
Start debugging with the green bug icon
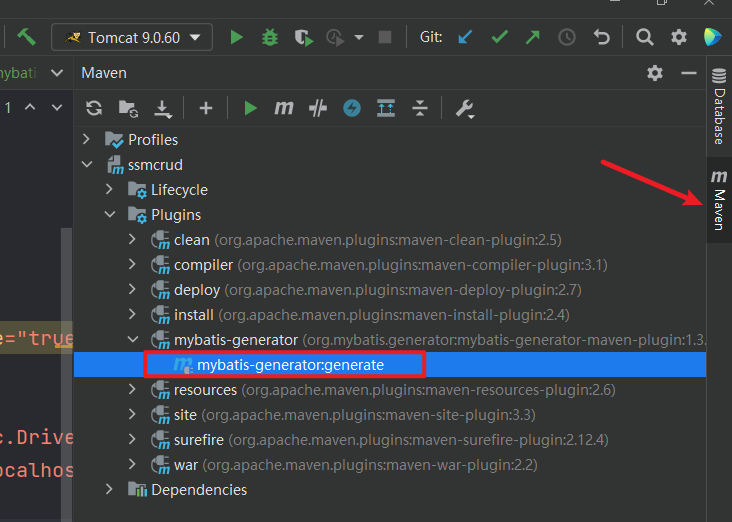pyautogui.click(x=270, y=37)
